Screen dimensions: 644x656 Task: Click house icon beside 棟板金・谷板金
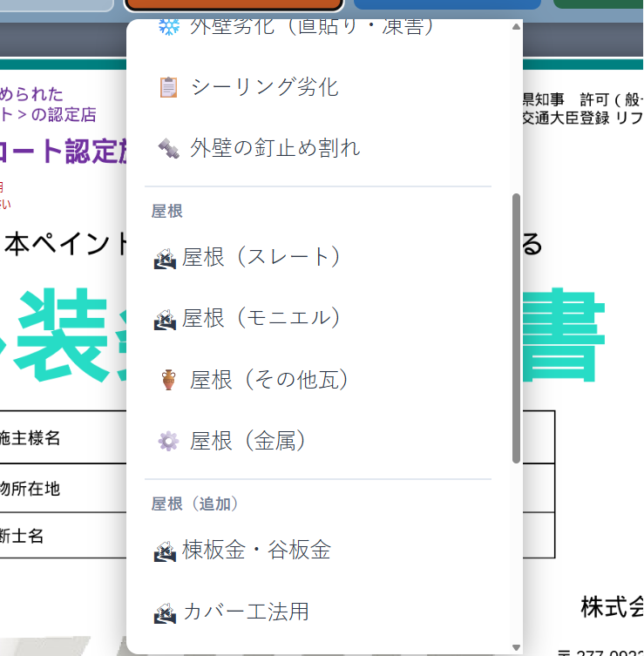click(165, 551)
